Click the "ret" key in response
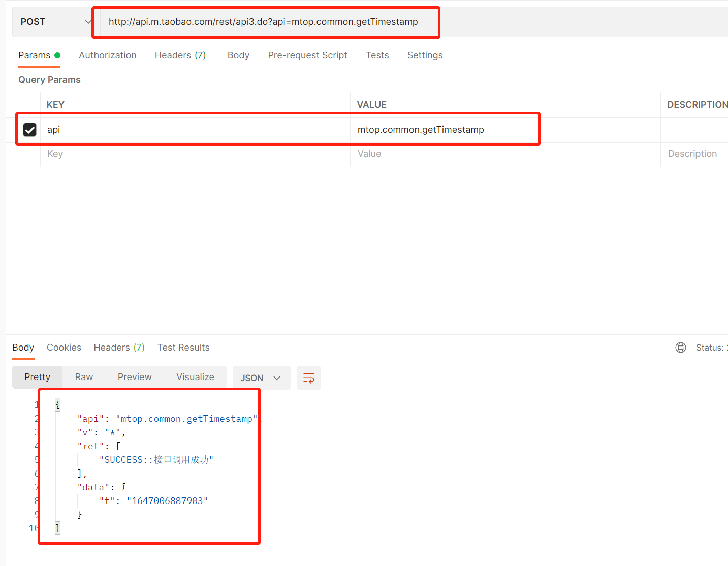The height and width of the screenshot is (566, 728). (x=90, y=446)
